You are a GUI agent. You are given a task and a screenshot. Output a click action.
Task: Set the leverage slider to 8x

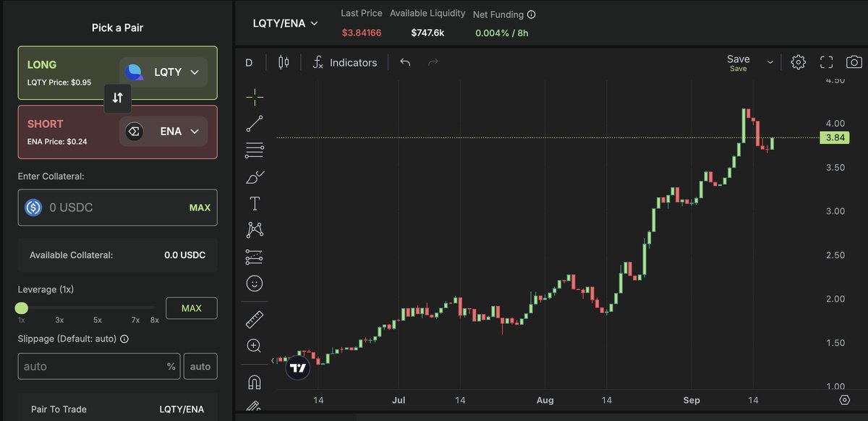point(154,320)
